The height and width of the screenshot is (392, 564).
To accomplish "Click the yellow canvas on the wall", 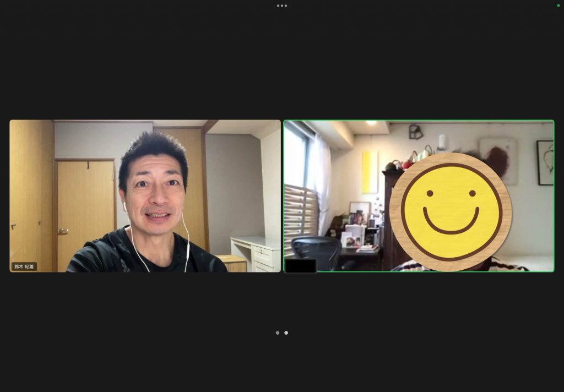I will [x=370, y=172].
